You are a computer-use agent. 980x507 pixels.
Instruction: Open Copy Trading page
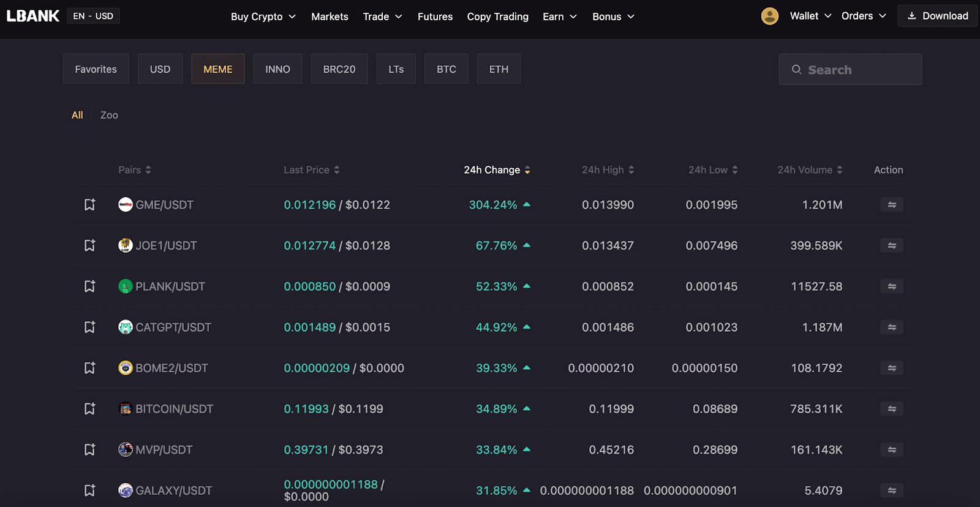point(497,17)
